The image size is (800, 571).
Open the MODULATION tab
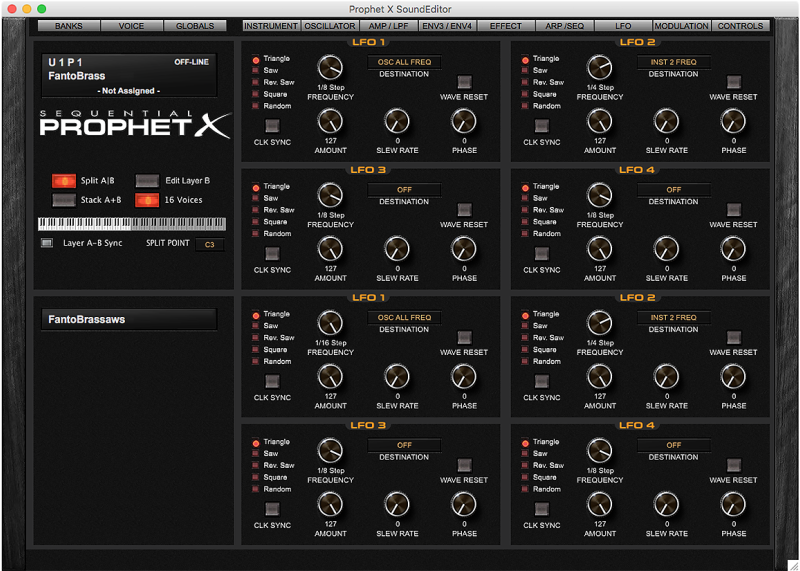pos(682,26)
